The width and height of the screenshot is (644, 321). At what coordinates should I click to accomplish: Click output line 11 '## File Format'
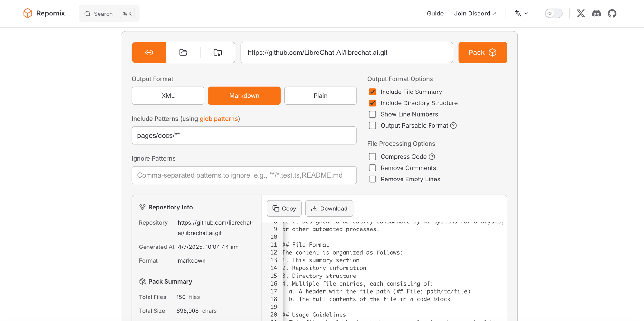pos(306,245)
